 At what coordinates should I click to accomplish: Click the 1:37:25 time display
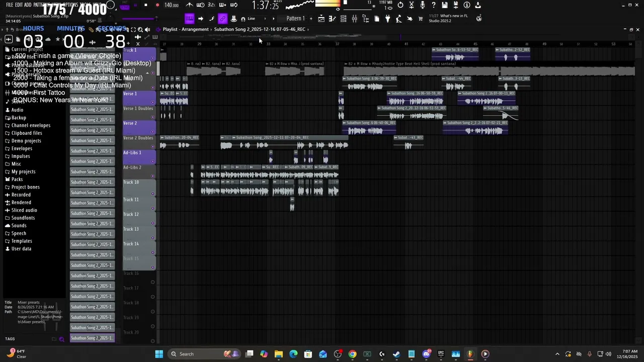(265, 6)
